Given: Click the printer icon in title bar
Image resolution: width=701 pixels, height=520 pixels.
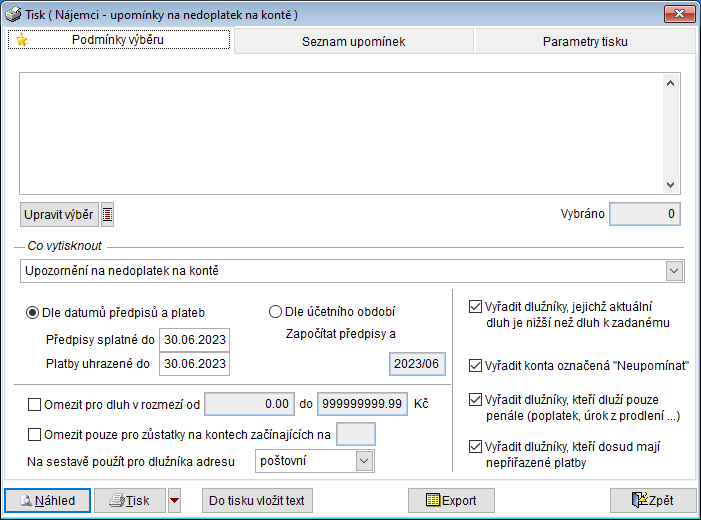Looking at the screenshot, I should coord(12,14).
